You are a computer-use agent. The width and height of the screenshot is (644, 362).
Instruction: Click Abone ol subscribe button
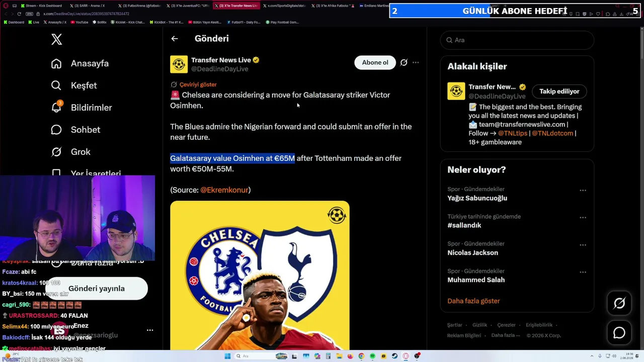(x=375, y=62)
